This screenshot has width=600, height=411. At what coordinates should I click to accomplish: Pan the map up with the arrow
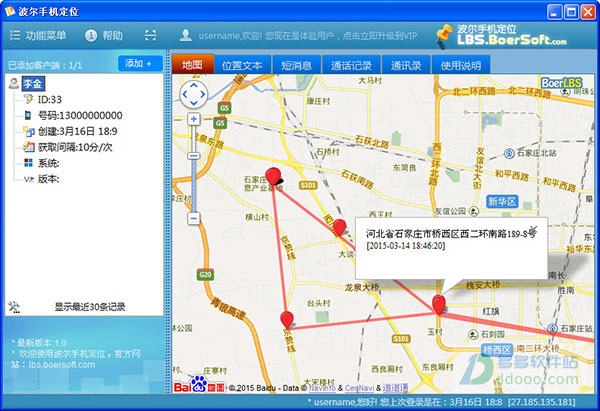click(x=194, y=85)
